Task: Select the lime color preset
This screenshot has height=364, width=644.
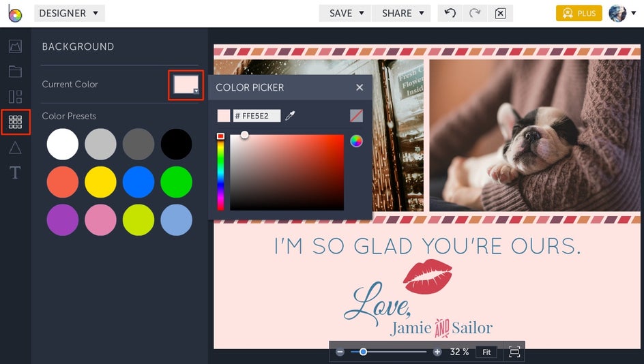Action: click(138, 220)
